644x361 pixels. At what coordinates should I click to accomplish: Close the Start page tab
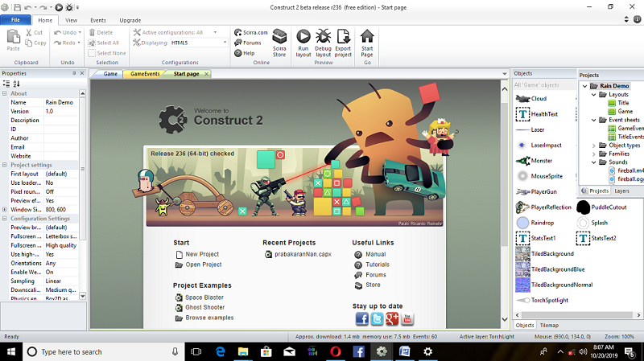[x=207, y=74]
